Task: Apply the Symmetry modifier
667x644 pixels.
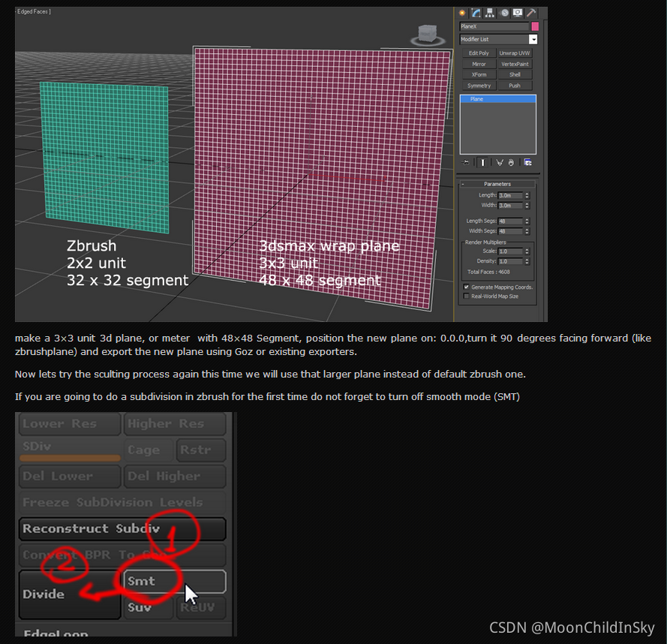Action: (x=479, y=86)
